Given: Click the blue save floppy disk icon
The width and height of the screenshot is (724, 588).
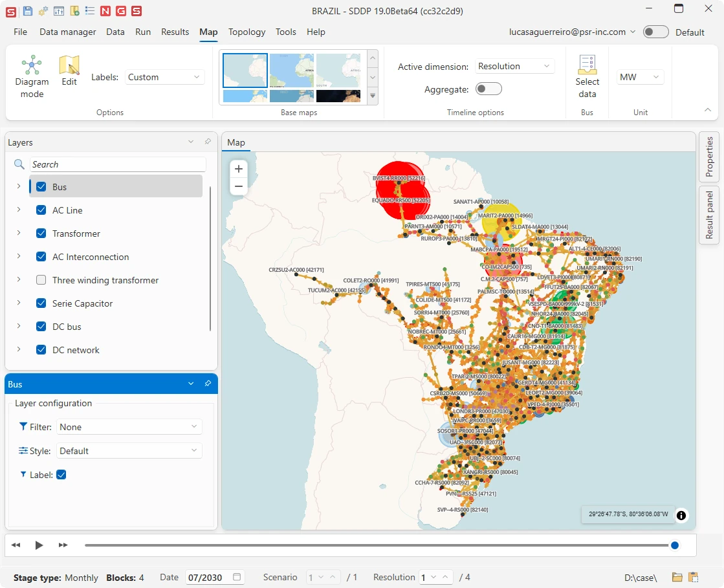Looking at the screenshot, I should point(28,11).
